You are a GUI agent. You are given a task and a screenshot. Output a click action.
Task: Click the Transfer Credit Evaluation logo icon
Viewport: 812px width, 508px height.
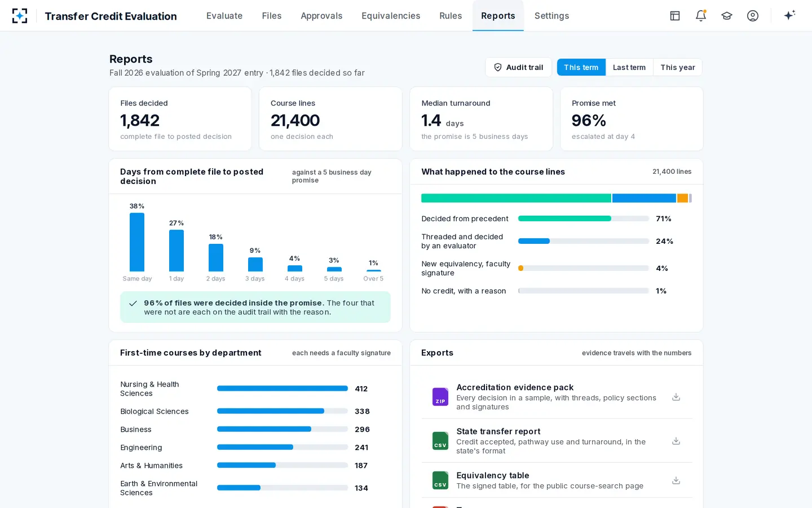click(x=20, y=16)
